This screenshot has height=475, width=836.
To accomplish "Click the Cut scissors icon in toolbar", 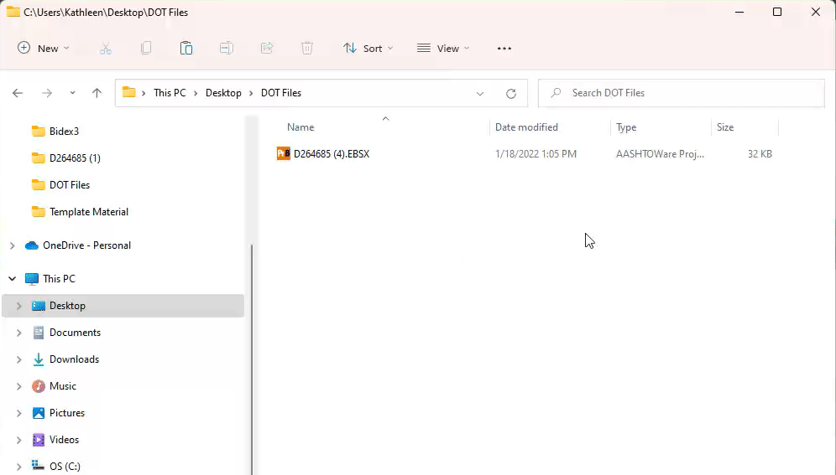I will point(105,49).
